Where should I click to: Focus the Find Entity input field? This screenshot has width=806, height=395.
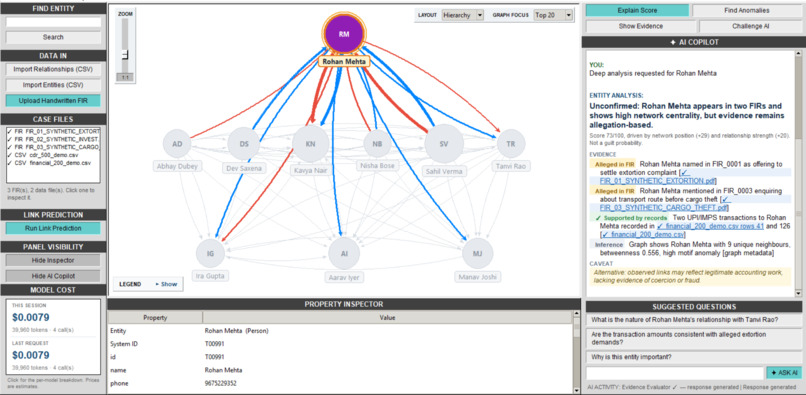click(x=53, y=22)
